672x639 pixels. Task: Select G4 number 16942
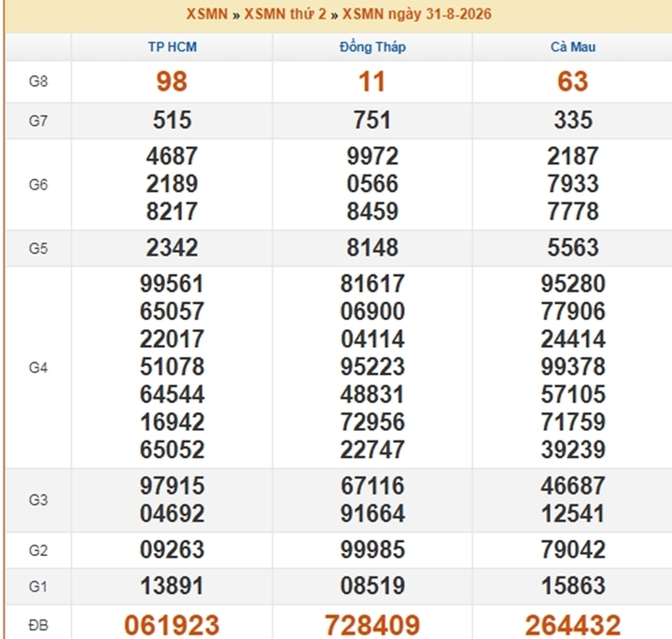(x=172, y=423)
